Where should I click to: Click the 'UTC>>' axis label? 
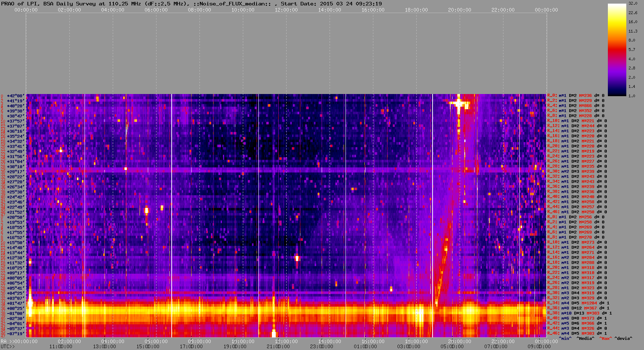(8, 347)
